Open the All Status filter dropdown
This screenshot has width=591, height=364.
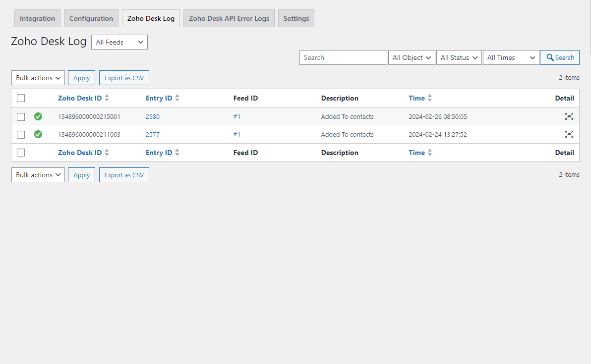pyautogui.click(x=459, y=57)
